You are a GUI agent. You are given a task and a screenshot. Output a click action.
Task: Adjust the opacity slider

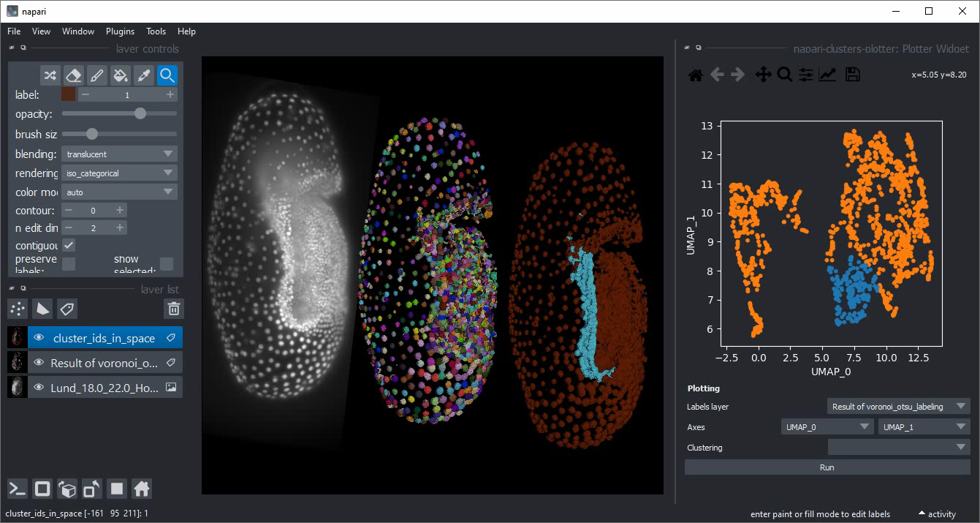click(x=119, y=113)
